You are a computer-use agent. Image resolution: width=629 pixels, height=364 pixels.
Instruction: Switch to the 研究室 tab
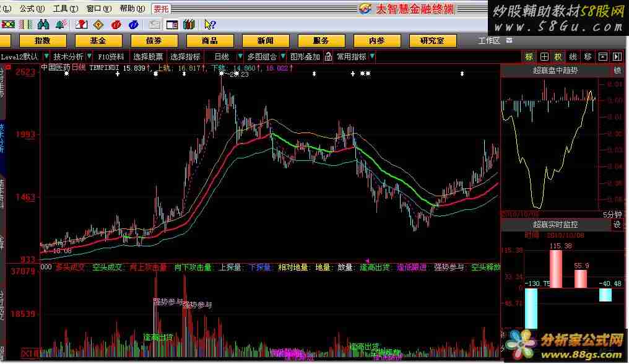tap(432, 40)
